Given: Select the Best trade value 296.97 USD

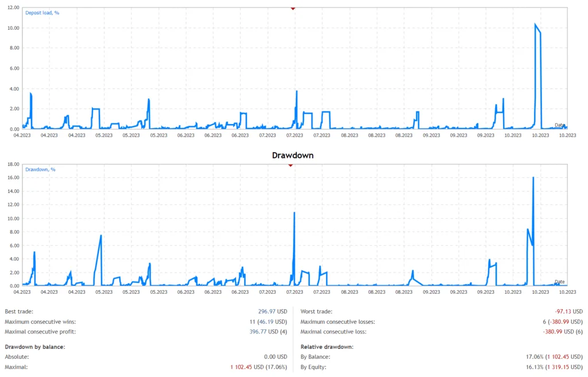Looking at the screenshot, I should pos(272,311).
